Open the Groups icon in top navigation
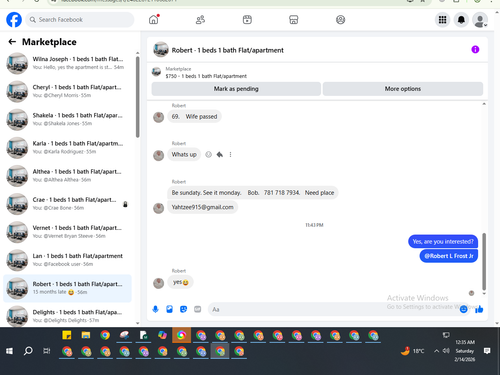 pyautogui.click(x=340, y=20)
